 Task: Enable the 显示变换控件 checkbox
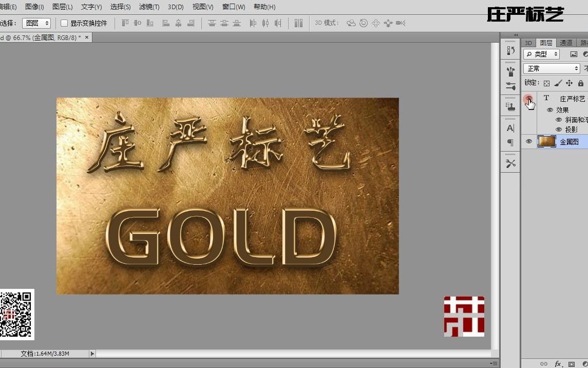[x=64, y=23]
